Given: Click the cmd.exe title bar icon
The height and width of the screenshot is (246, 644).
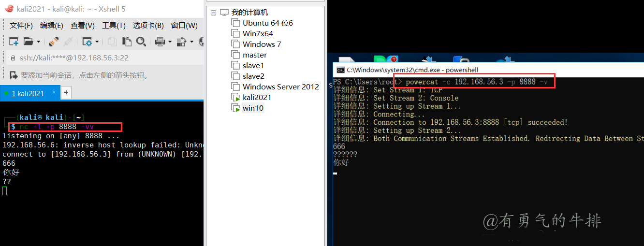Looking at the screenshot, I should pos(340,70).
